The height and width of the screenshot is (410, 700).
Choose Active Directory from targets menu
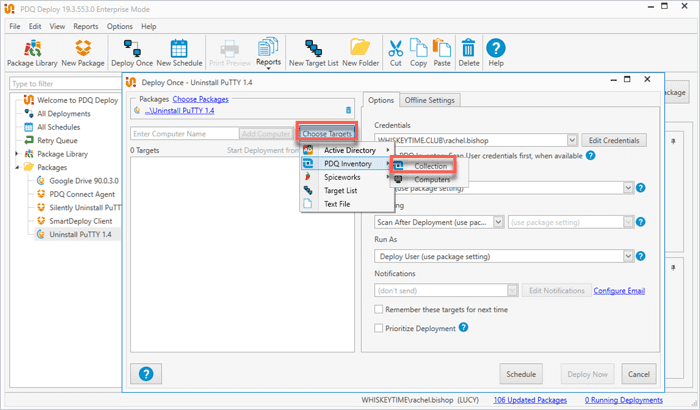tap(347, 150)
